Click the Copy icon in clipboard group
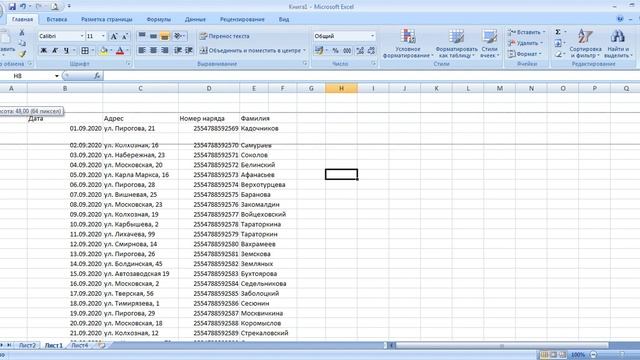 [22, 43]
